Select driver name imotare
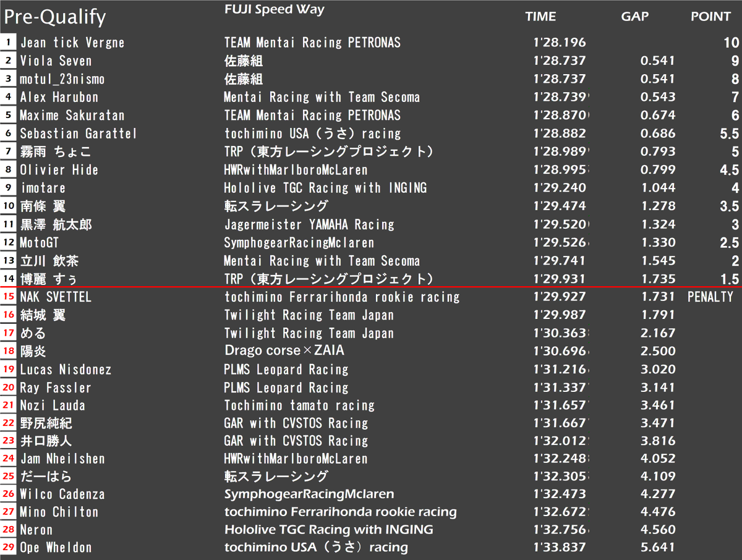This screenshot has height=560, width=742. [x=43, y=188]
